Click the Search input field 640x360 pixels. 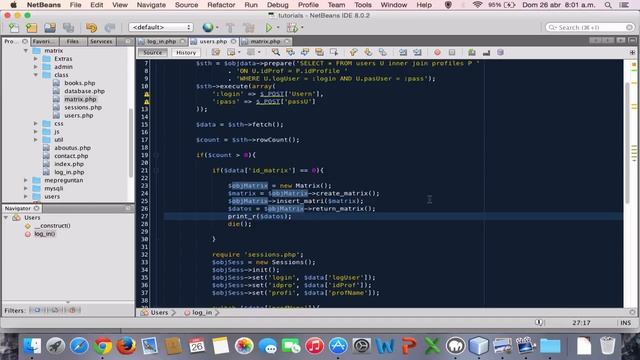pyautogui.click(x=590, y=27)
